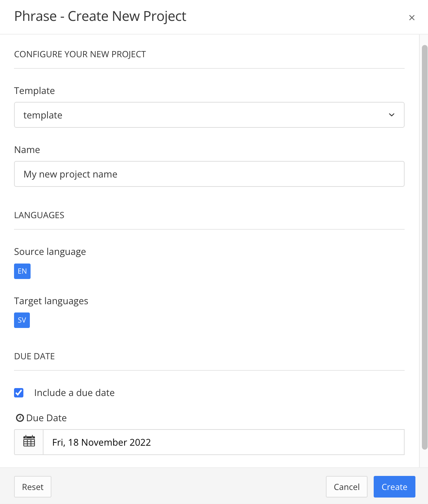Uncheck the Include a due date checkbox
The width and height of the screenshot is (428, 504).
click(18, 392)
